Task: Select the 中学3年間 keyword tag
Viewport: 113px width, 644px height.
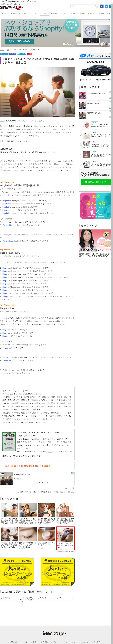Action: click(x=9, y=598)
